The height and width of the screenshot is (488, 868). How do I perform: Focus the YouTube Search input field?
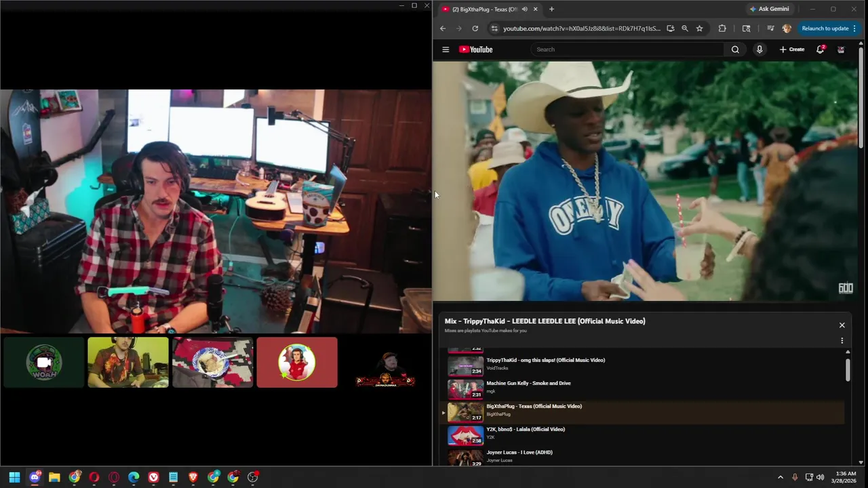pyautogui.click(x=629, y=49)
